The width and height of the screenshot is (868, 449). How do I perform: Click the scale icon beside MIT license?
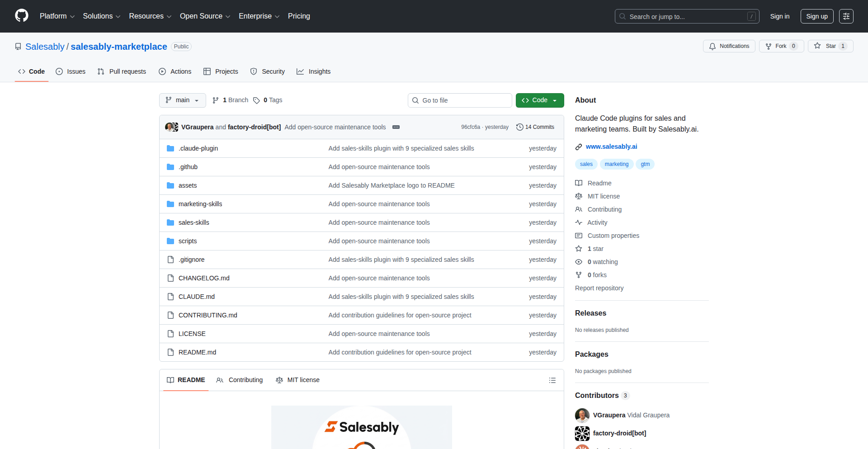pyautogui.click(x=579, y=196)
